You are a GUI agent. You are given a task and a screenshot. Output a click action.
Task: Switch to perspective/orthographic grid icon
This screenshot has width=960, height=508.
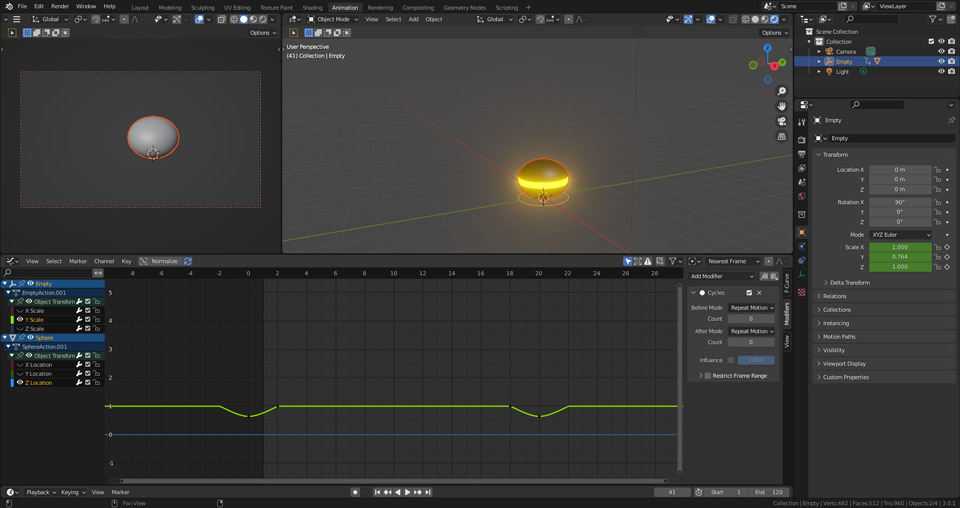tap(782, 136)
